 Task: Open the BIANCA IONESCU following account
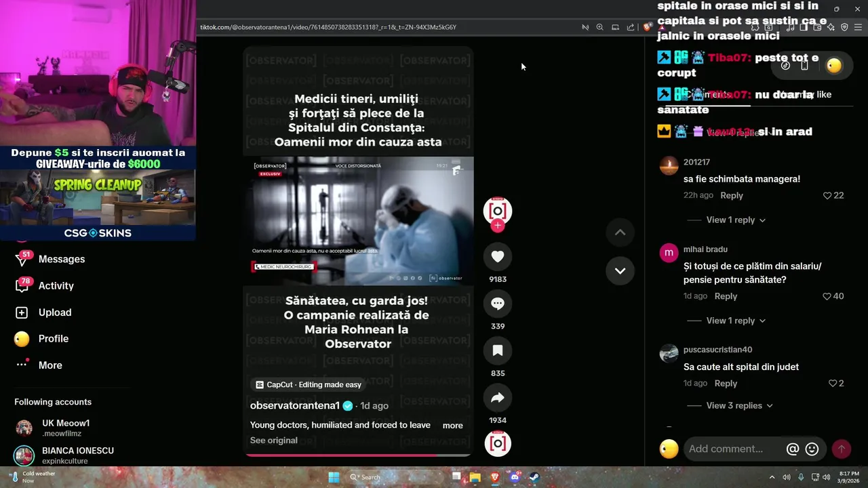coord(65,455)
